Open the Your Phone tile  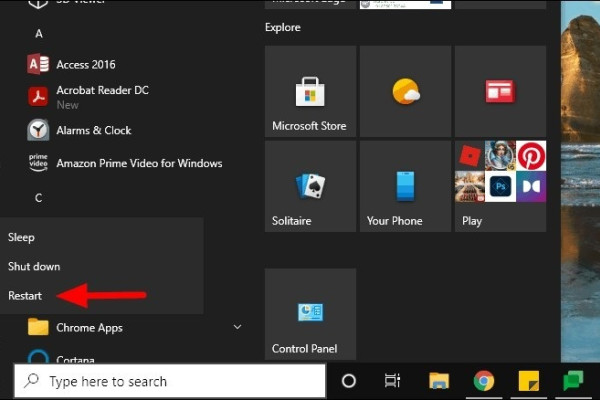(x=405, y=187)
